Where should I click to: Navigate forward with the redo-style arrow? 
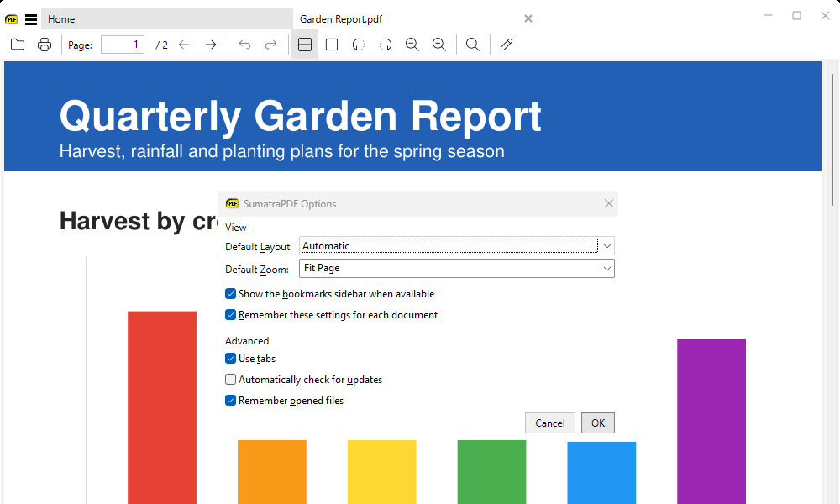pos(271,45)
